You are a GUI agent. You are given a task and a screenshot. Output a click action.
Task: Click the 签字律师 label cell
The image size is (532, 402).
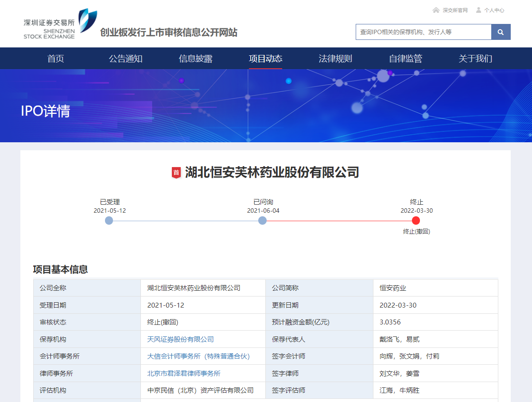point(319,374)
